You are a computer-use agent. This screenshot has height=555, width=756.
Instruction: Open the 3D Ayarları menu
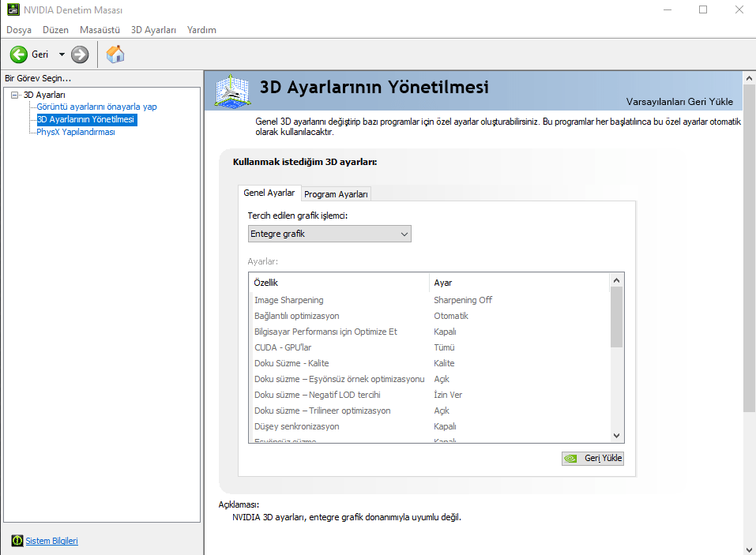point(153,30)
